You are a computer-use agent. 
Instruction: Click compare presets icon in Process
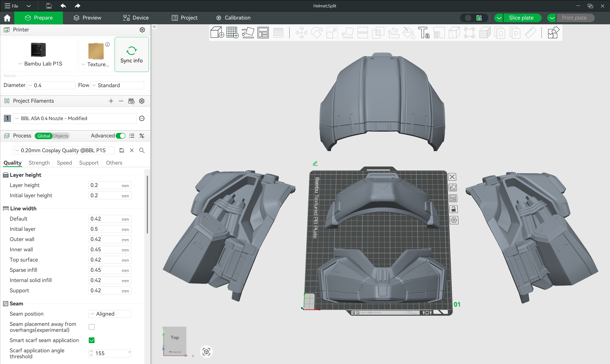click(x=142, y=136)
